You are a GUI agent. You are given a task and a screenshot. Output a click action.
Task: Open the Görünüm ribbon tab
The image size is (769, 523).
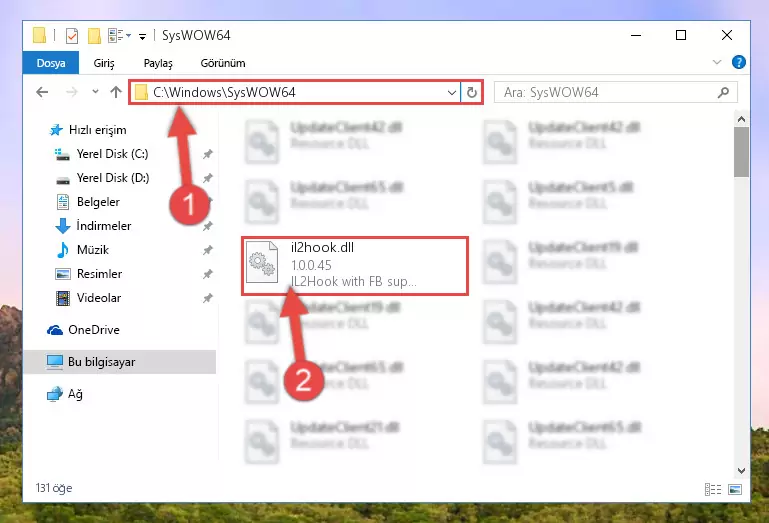point(223,63)
